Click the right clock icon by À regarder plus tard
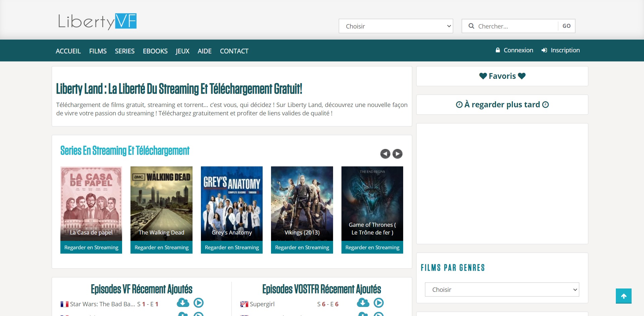This screenshot has height=316, width=644. tap(545, 105)
